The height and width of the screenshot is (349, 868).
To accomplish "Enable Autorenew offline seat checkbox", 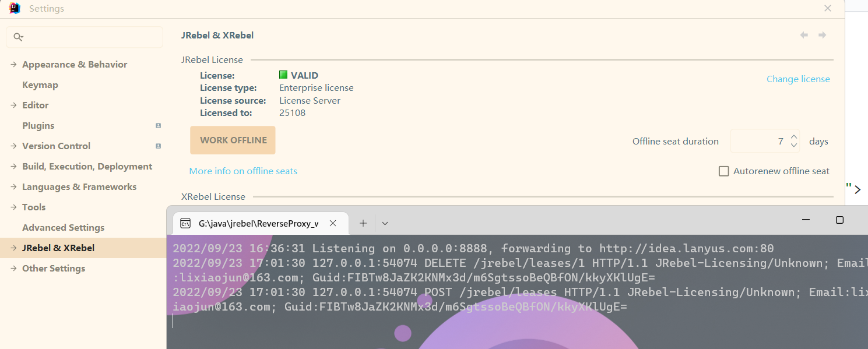I will tap(724, 171).
